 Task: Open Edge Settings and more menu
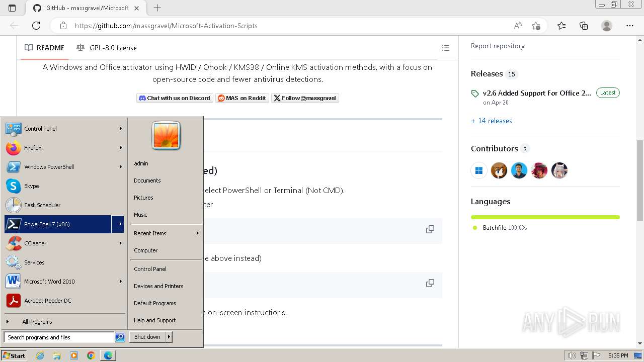630,26
